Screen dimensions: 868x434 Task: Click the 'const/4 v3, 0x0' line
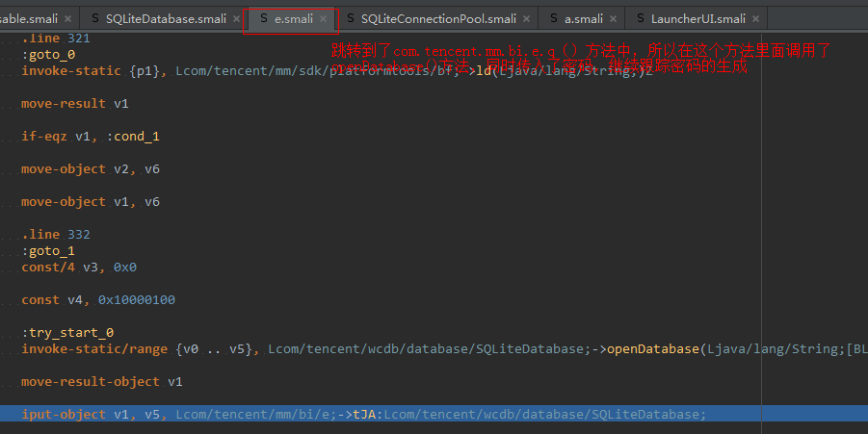click(79, 267)
